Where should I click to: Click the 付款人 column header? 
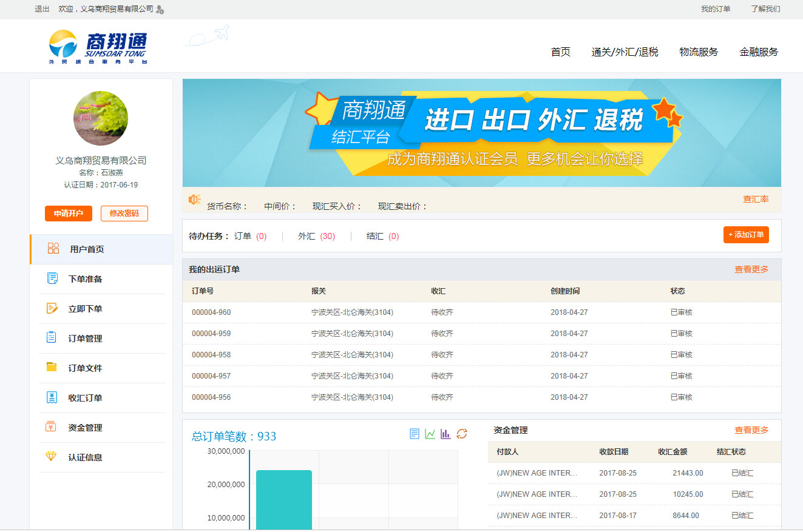point(507,452)
